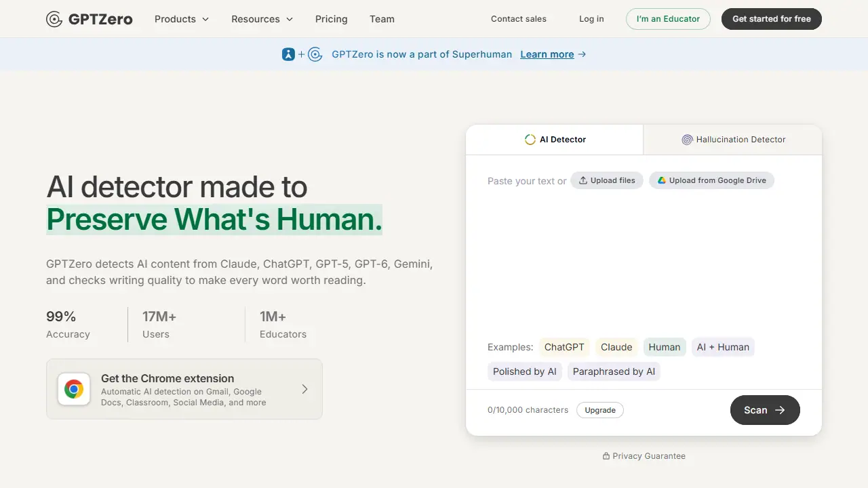Expand the Resources dropdown menu
The height and width of the screenshot is (488, 868).
pyautogui.click(x=262, y=19)
